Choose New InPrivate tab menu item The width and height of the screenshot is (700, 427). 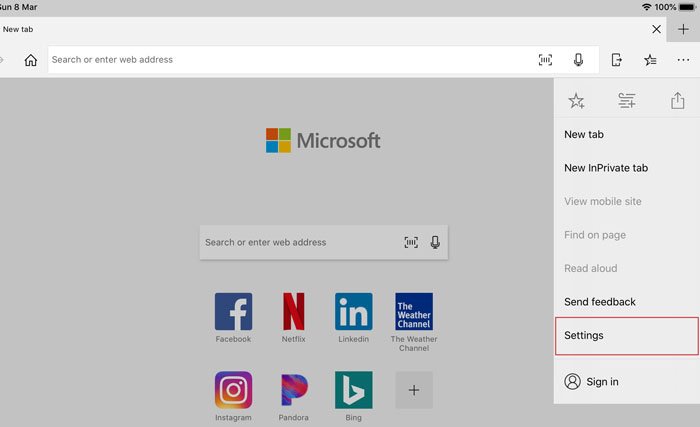pos(627,168)
